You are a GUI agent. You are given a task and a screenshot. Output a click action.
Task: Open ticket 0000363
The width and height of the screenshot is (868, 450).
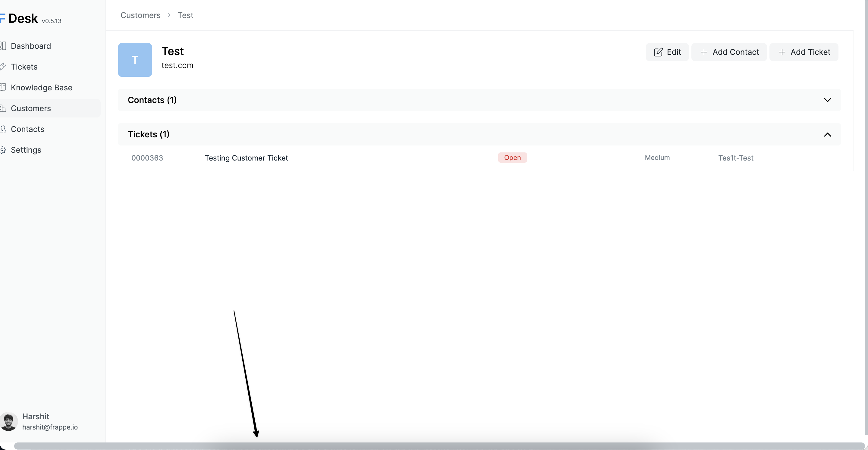[x=147, y=158]
